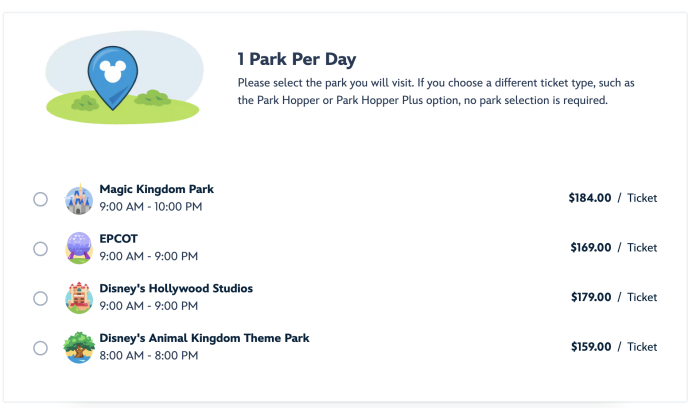
Task: Click the Hollywood Studios tower icon
Action: (79, 298)
